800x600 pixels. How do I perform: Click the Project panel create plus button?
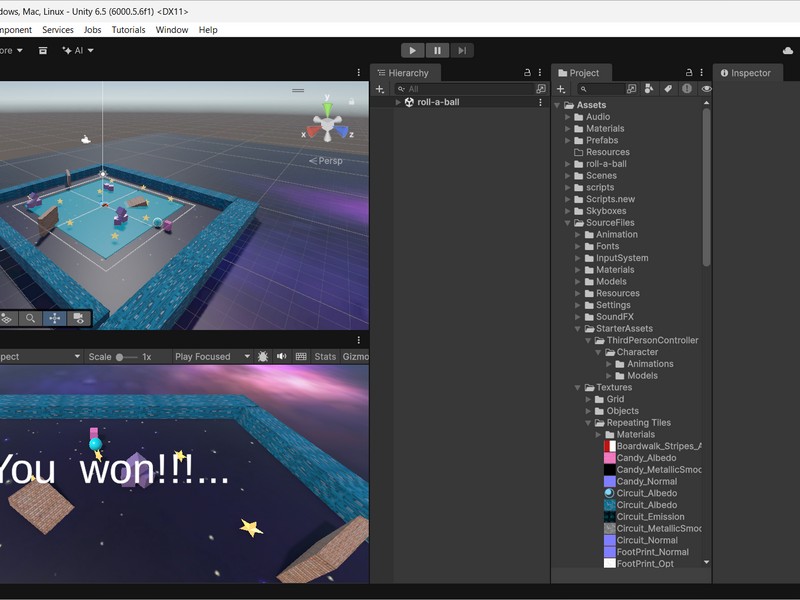coord(561,89)
